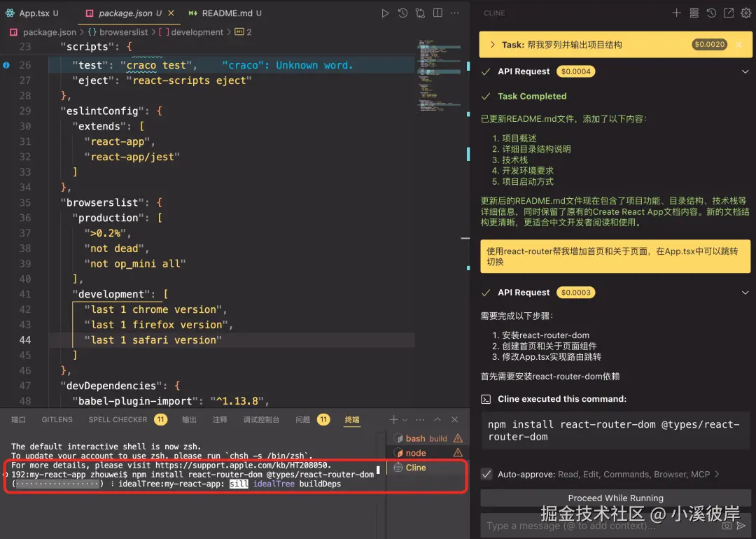The image size is (756, 539).
Task: Pop out Cline into editor tab
Action: coord(729,13)
